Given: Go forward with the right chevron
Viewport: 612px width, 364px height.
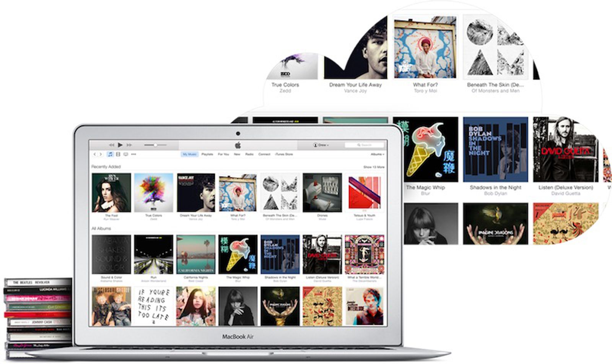Looking at the screenshot, I should tap(101, 154).
